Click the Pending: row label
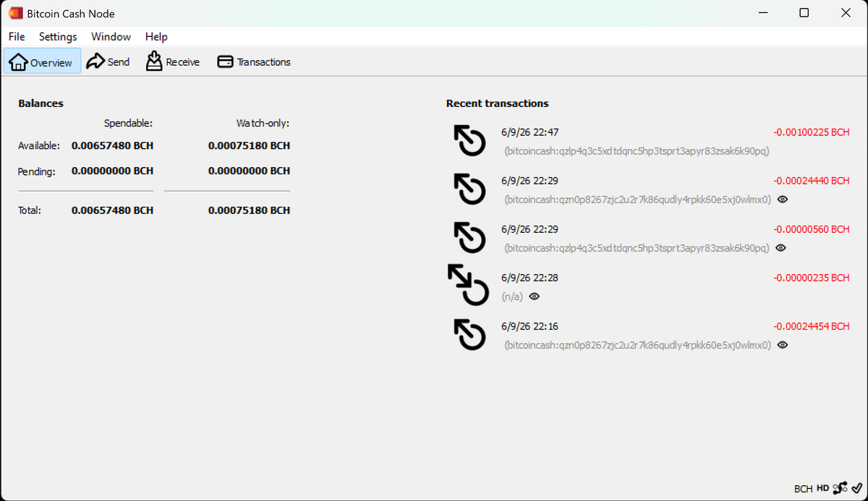 click(37, 172)
